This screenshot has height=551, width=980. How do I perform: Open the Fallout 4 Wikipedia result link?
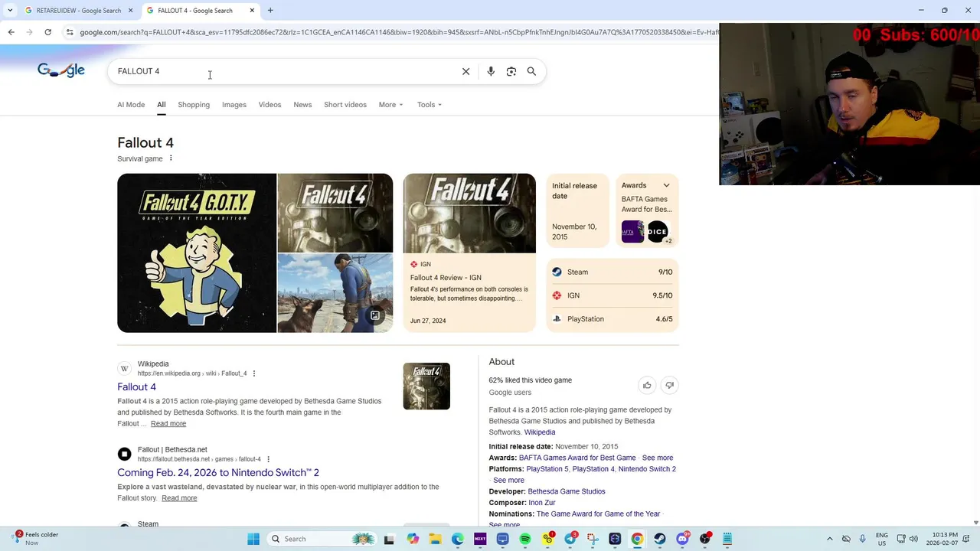tap(136, 387)
